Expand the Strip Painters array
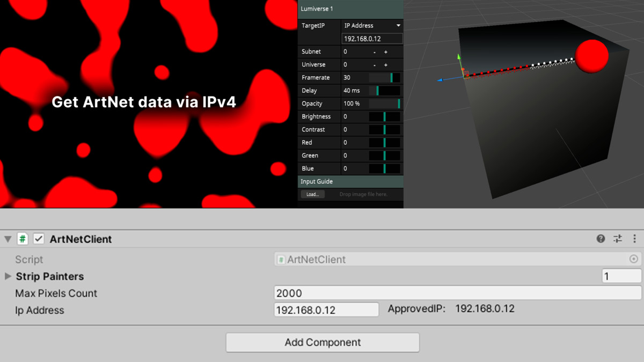This screenshot has height=362, width=644. click(8, 276)
